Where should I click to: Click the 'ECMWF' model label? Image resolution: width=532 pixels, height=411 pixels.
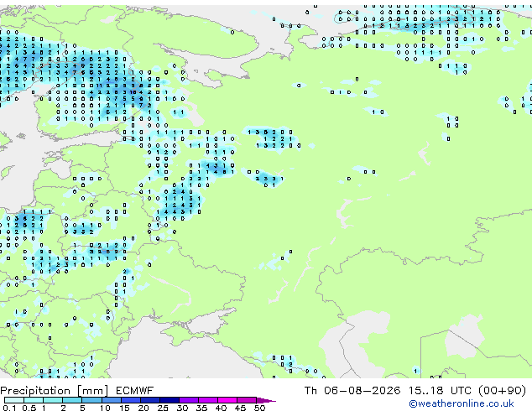click(135, 391)
